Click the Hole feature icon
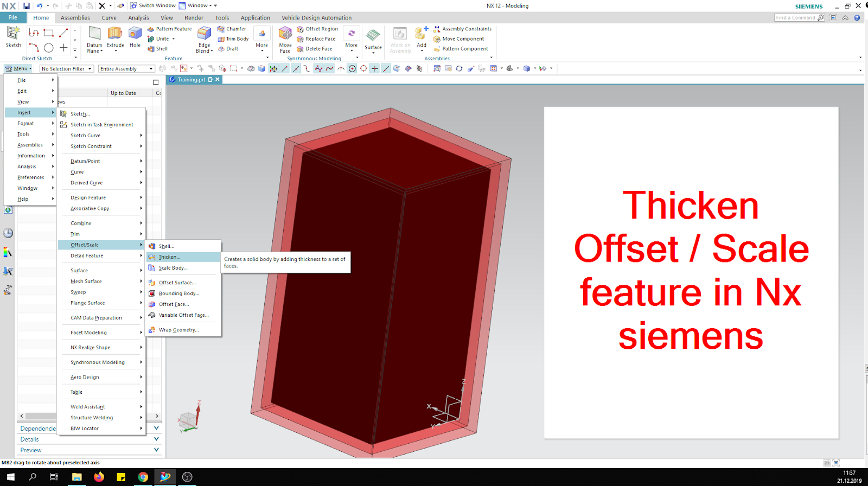The width and height of the screenshot is (868, 486). pyautogui.click(x=135, y=34)
